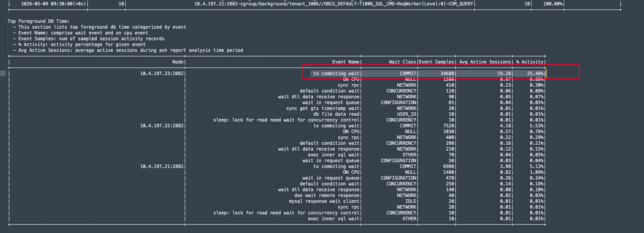Click node 10.4.197.23:2882 entry

tap(162, 74)
